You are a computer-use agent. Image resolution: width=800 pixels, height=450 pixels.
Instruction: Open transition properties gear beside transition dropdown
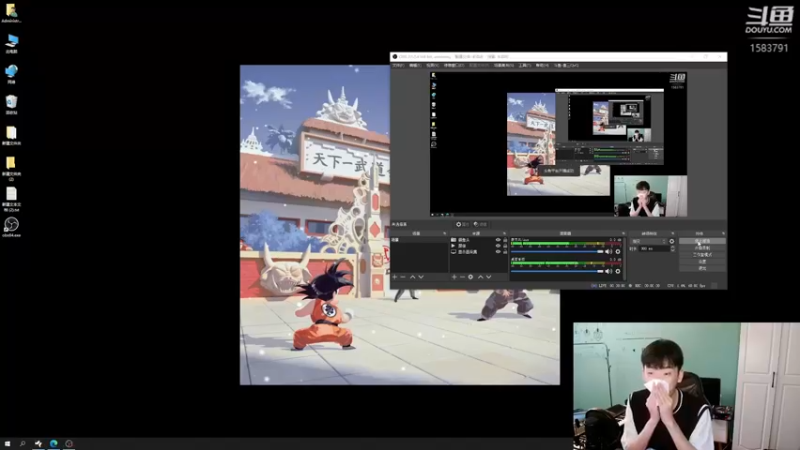(671, 241)
